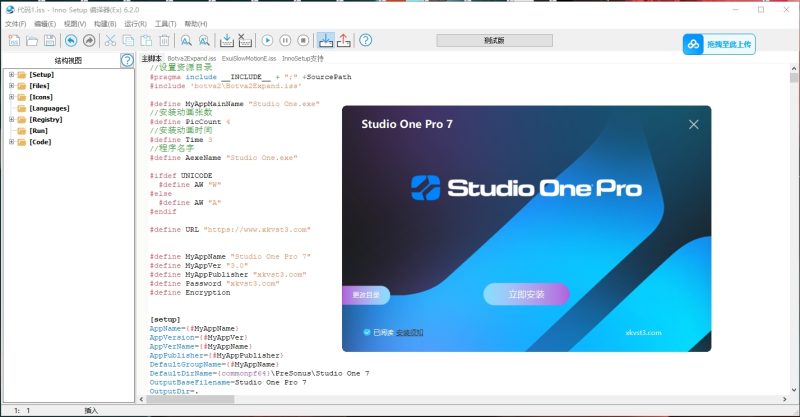Select the [Setup] folder item
This screenshot has height=417, width=800.
coord(41,75)
